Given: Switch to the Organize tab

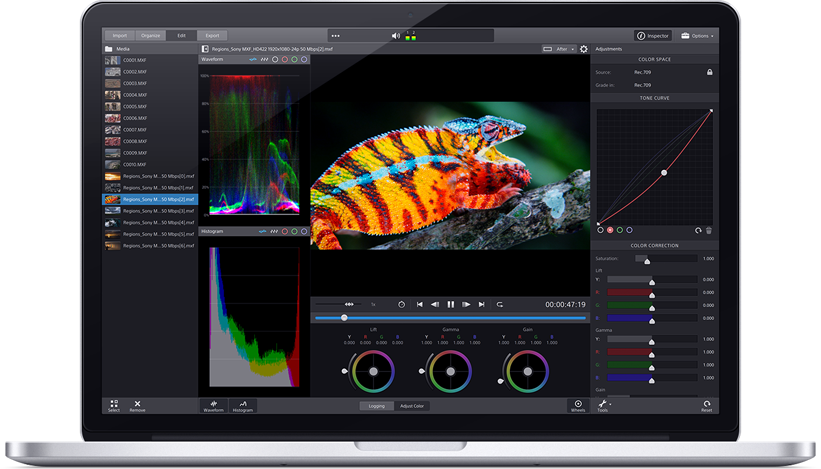Looking at the screenshot, I should (150, 35).
